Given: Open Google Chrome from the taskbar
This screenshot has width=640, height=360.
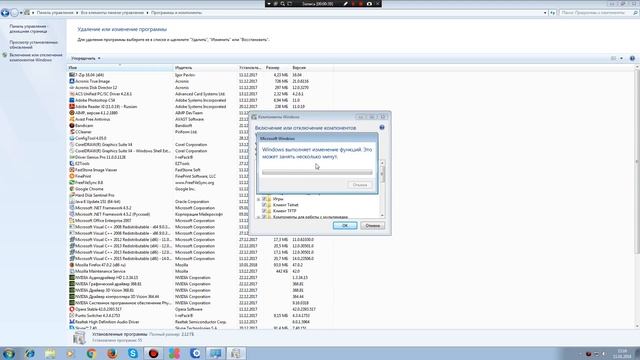Looking at the screenshot, I should point(91,353).
